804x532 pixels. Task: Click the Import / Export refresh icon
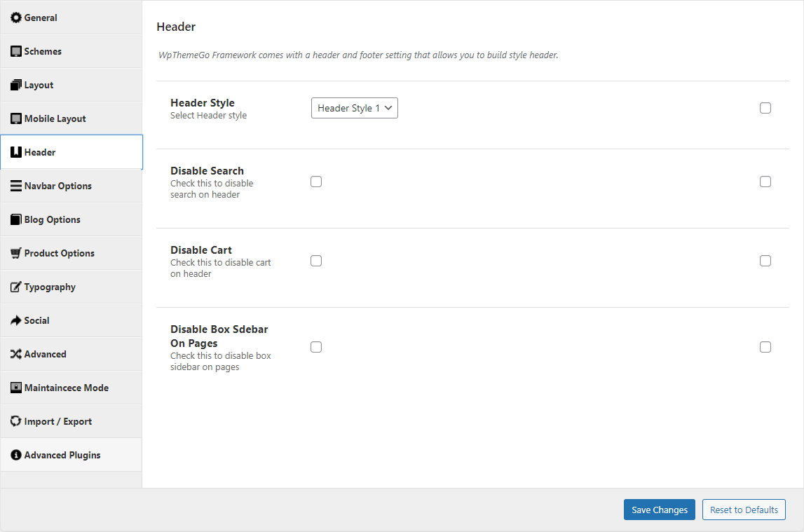click(16, 421)
